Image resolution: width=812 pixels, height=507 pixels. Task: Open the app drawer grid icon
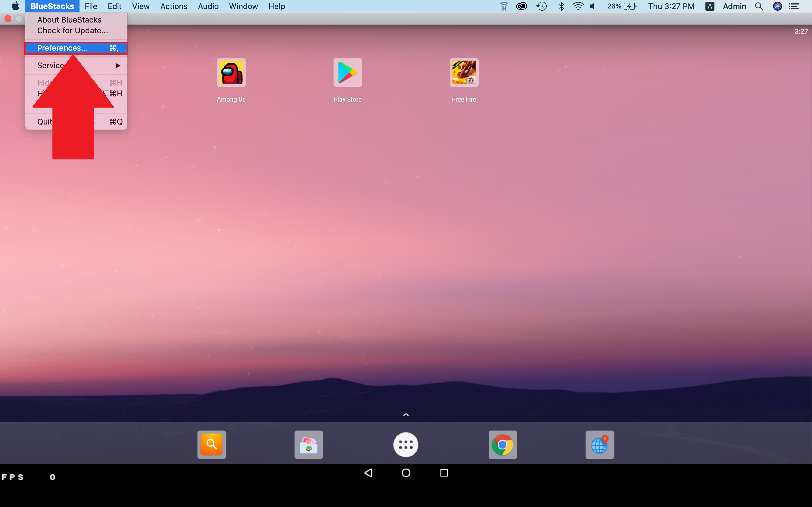tap(406, 444)
